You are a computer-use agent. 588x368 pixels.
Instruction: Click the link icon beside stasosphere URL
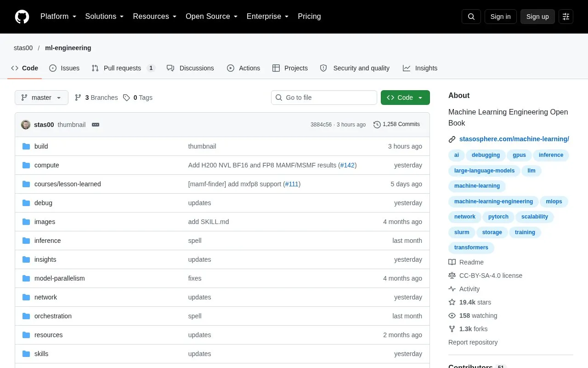pyautogui.click(x=452, y=139)
